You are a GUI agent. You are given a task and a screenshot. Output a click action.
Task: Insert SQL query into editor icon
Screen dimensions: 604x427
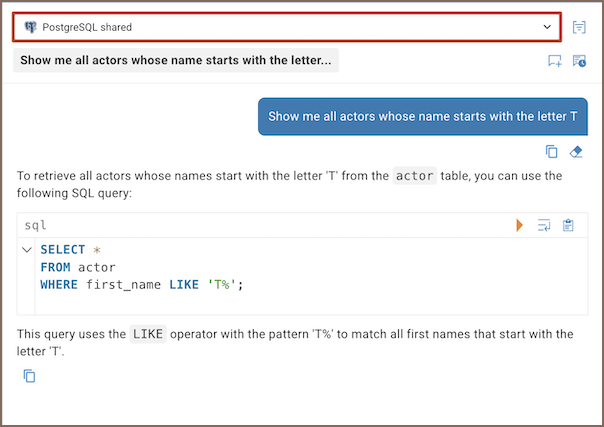[x=544, y=225]
